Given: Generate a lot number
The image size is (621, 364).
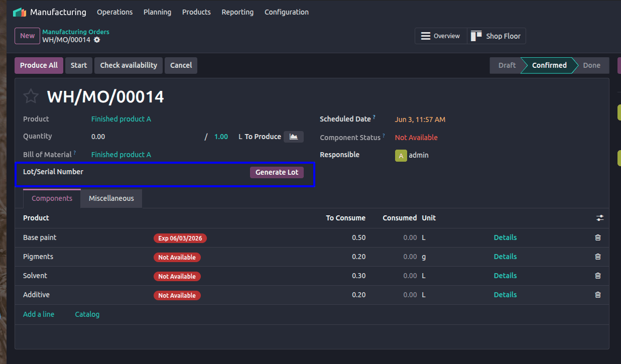Looking at the screenshot, I should tap(277, 172).
